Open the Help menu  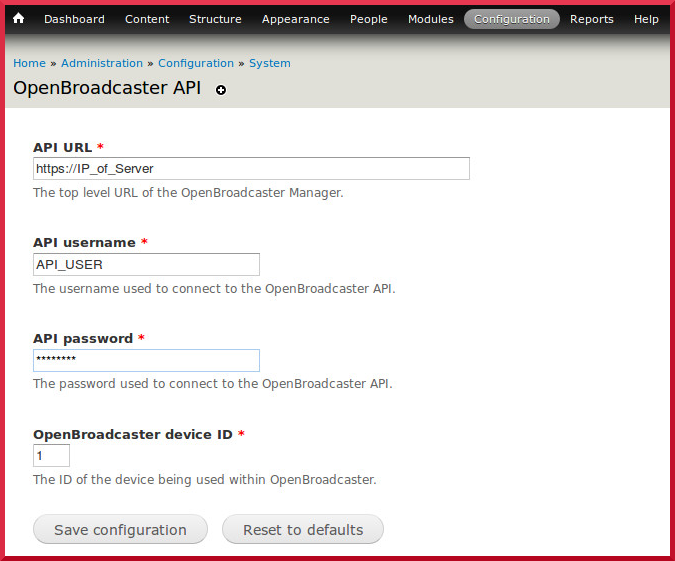[646, 19]
